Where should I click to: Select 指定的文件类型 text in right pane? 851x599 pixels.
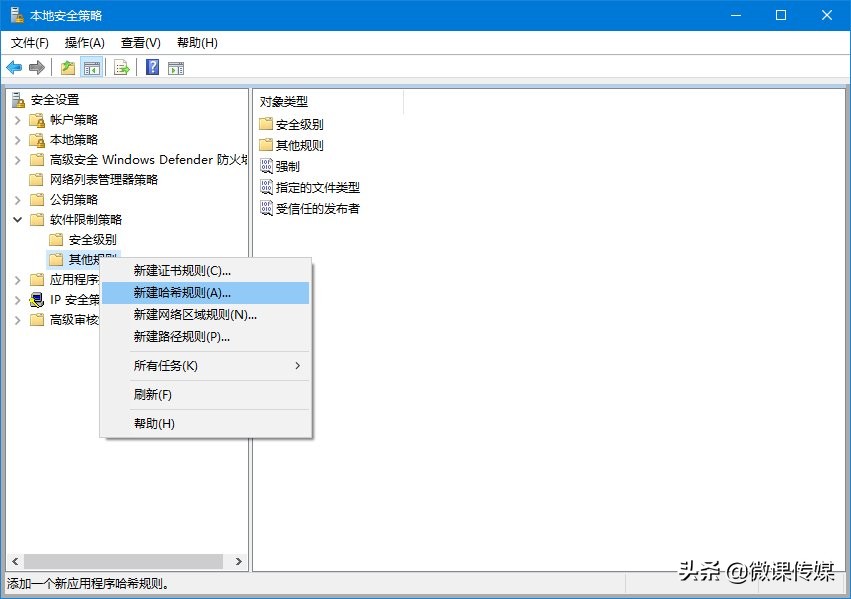pos(317,188)
